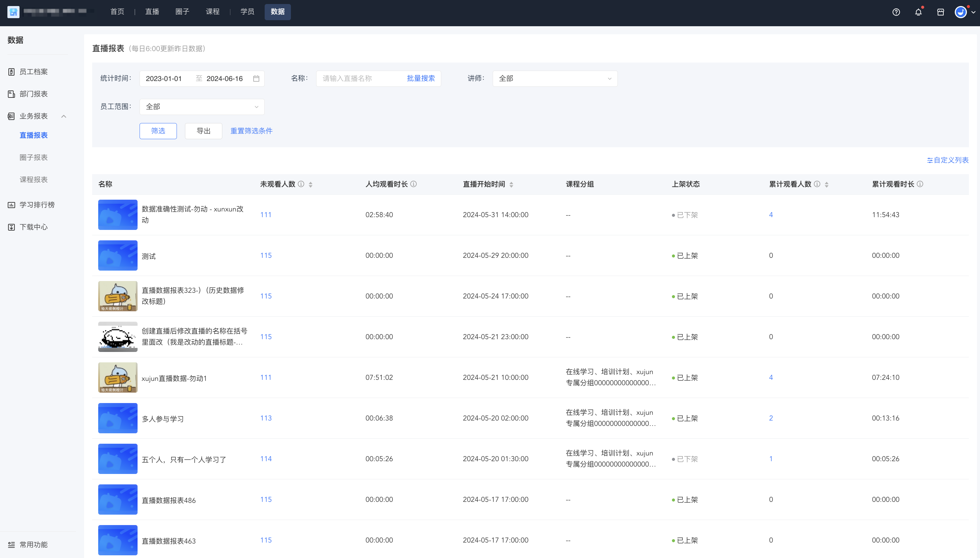Switch to 首页 tab
980x558 pixels.
coord(117,12)
